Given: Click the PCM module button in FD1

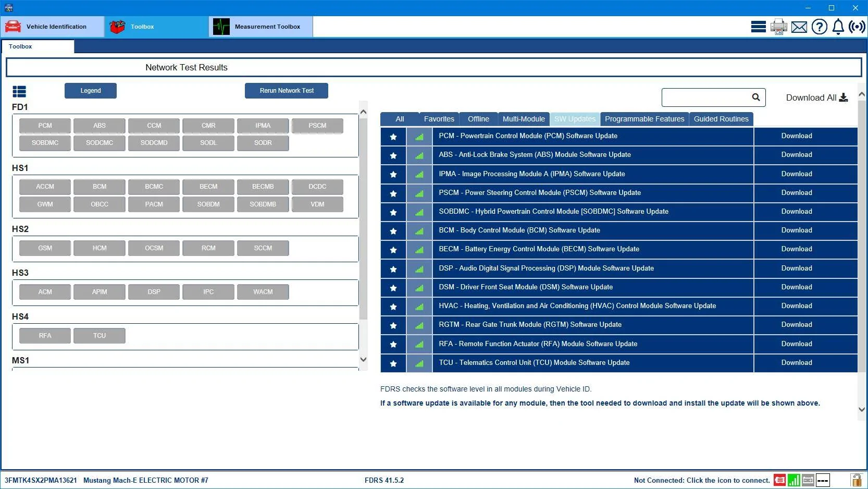Looking at the screenshot, I should pos(45,126).
